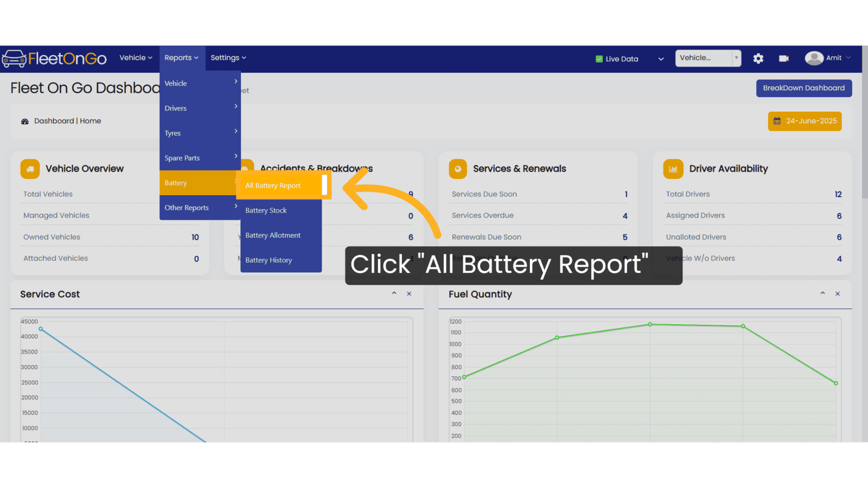
Task: Click Services Overdue row
Action: point(540,215)
